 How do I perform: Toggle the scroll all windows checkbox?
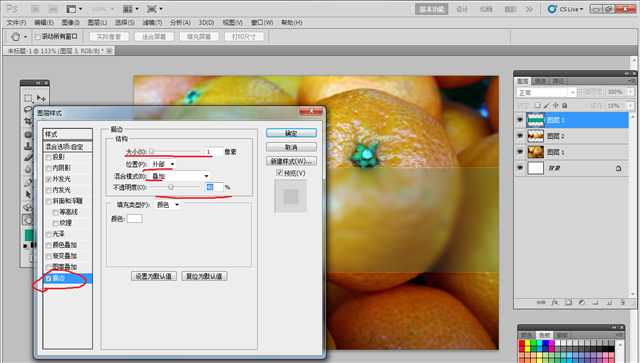pos(38,37)
